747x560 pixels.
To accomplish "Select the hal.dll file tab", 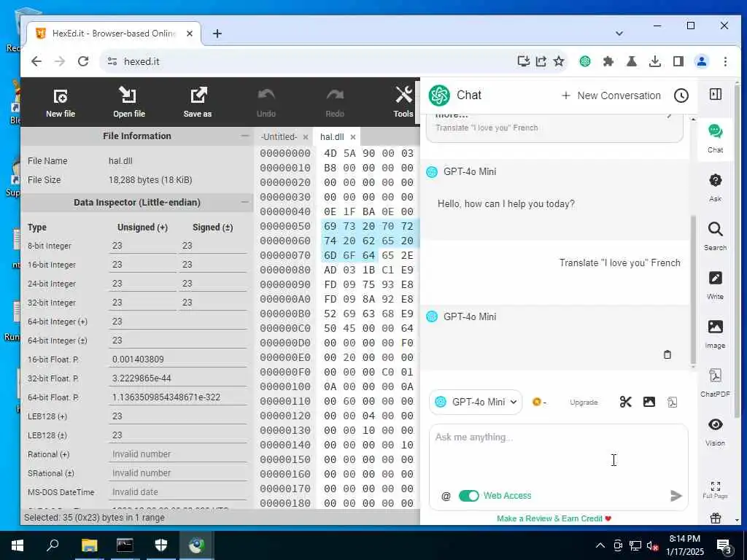I will [x=332, y=136].
